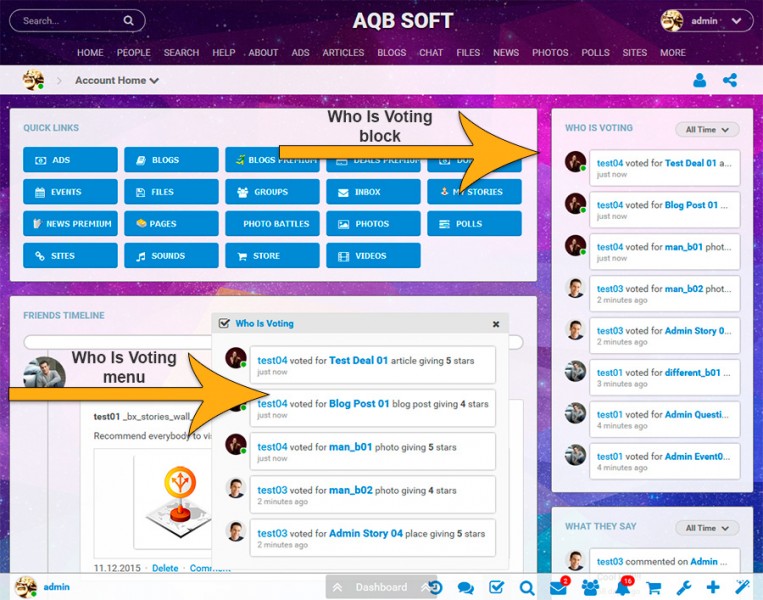763x600 pixels.
Task: Click Delete link under the timeline post
Action: point(165,568)
